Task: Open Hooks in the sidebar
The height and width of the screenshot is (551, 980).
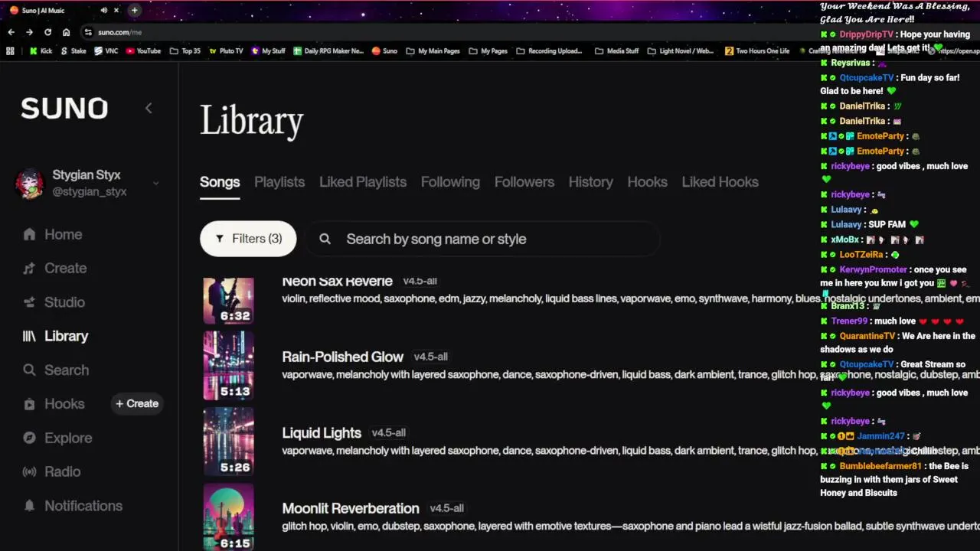Action: (54, 404)
